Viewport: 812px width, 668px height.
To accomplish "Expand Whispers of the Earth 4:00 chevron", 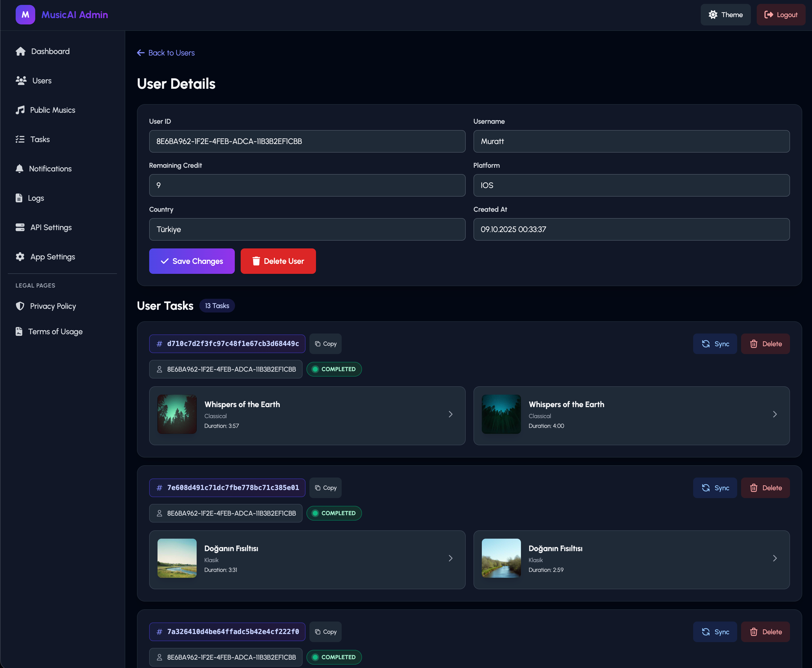I will [775, 414].
